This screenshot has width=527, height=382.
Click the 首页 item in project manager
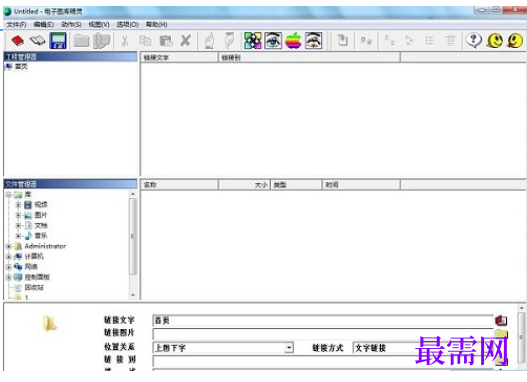pyautogui.click(x=21, y=67)
